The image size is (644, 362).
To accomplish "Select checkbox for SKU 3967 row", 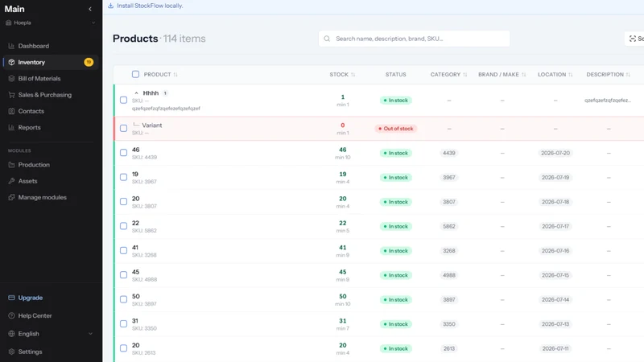I will [124, 177].
